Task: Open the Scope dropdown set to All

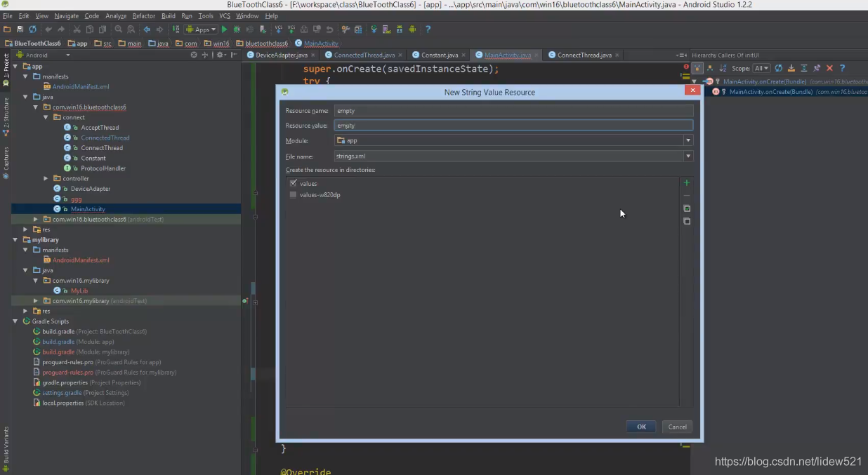Action: (x=761, y=68)
